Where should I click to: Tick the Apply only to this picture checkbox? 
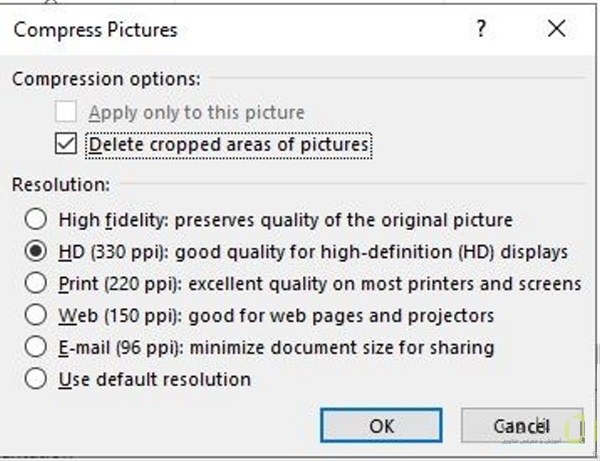point(66,112)
